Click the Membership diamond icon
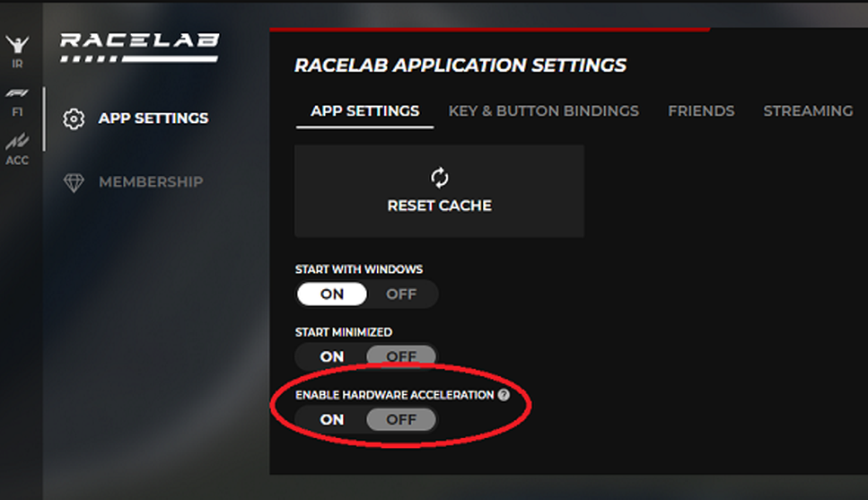The image size is (868, 500). [74, 182]
